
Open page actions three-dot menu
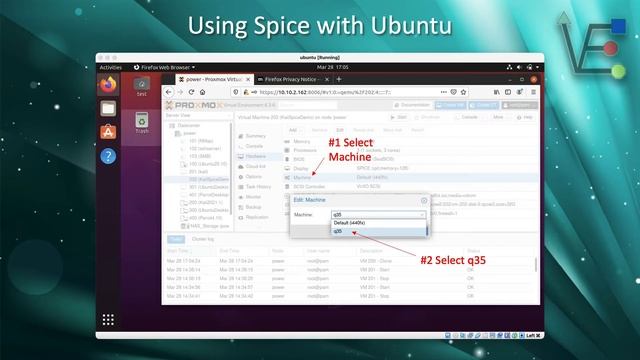click(444, 92)
